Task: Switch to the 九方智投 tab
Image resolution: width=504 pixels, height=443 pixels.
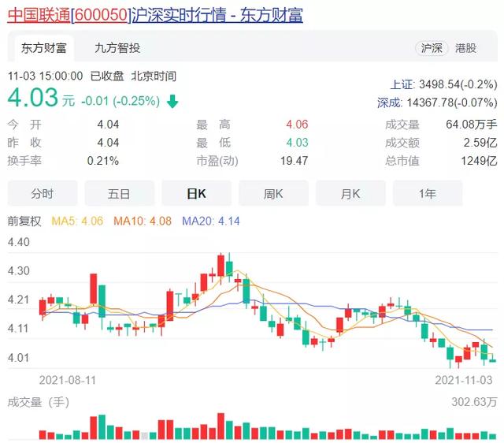Action: (x=117, y=48)
